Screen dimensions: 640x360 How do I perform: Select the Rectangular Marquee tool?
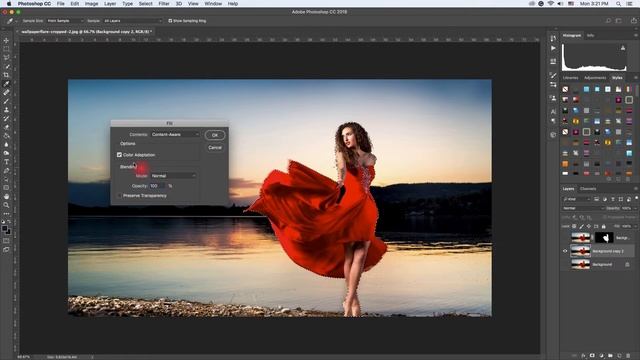coord(6,49)
